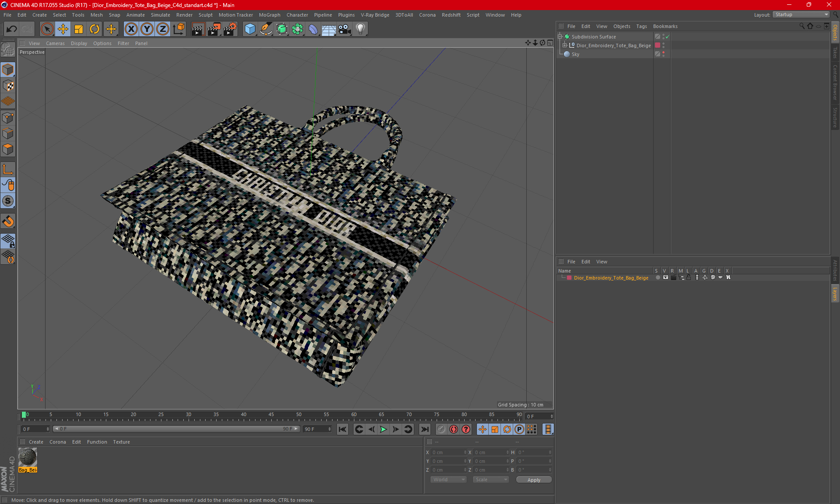Click the layer color swatch in Layers panel

[569, 277]
